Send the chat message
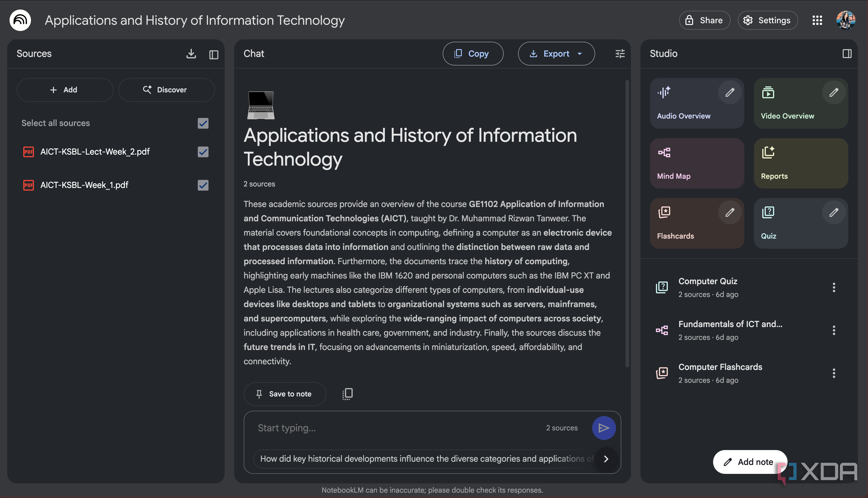Image resolution: width=868 pixels, height=498 pixels. click(603, 428)
